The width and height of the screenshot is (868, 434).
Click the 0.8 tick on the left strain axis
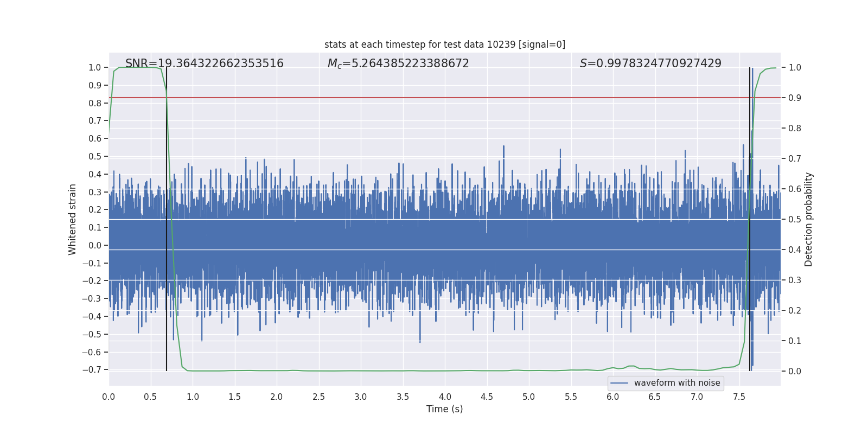point(95,103)
